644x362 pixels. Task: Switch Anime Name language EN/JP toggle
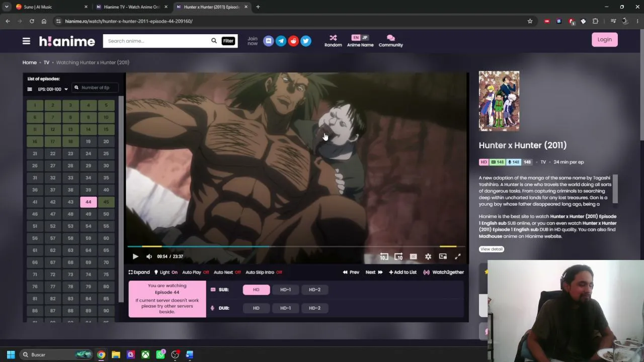point(360,38)
